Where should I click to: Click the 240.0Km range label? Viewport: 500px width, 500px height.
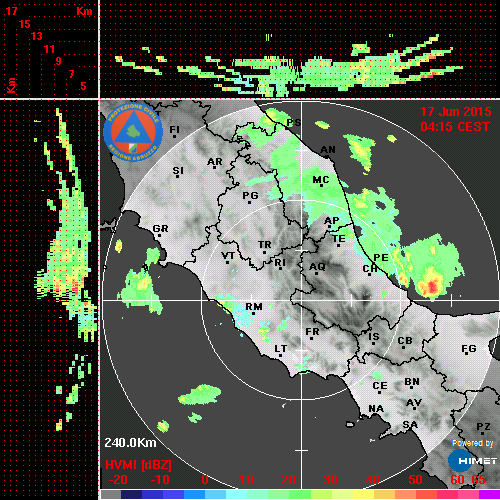pos(130,443)
